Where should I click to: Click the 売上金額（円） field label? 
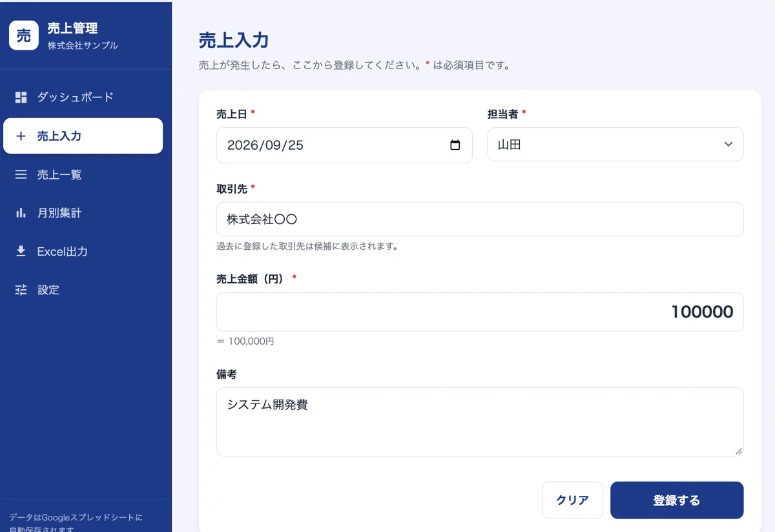tap(251, 279)
